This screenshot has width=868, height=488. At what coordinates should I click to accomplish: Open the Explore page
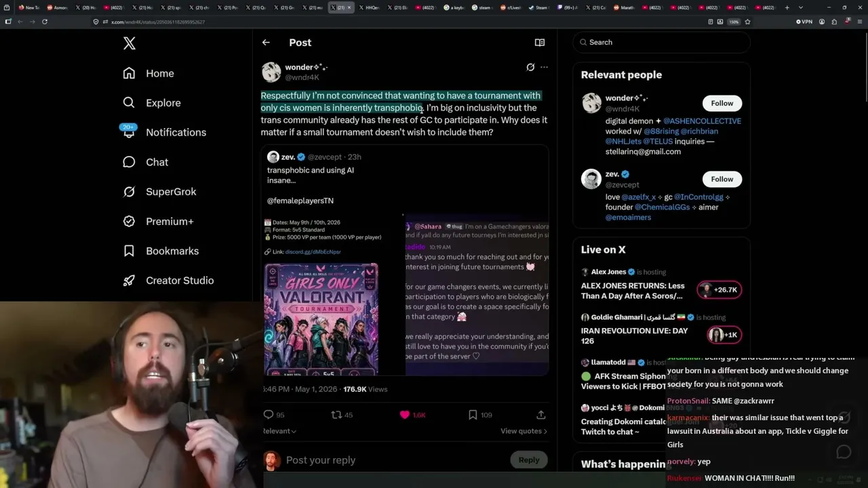[x=152, y=103]
